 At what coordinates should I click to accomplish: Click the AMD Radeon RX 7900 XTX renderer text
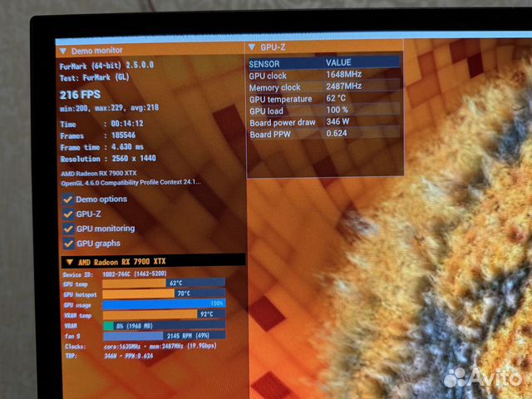[x=99, y=174]
